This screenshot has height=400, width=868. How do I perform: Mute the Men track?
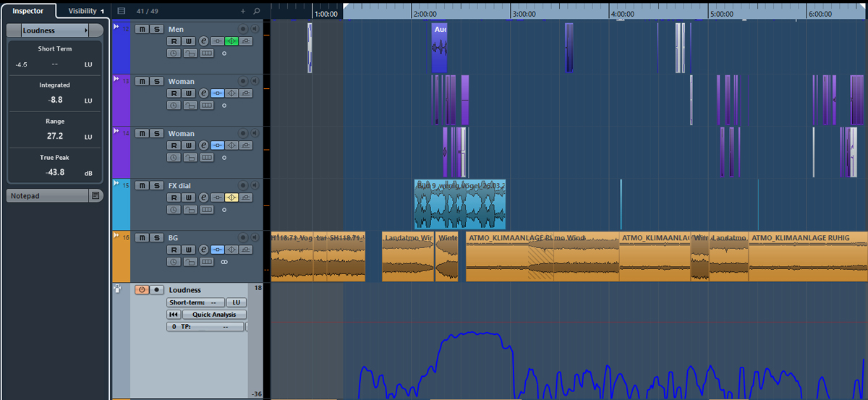(142, 29)
